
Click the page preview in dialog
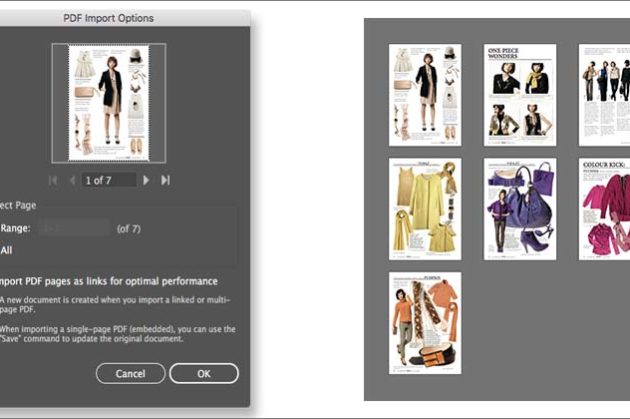[108, 101]
